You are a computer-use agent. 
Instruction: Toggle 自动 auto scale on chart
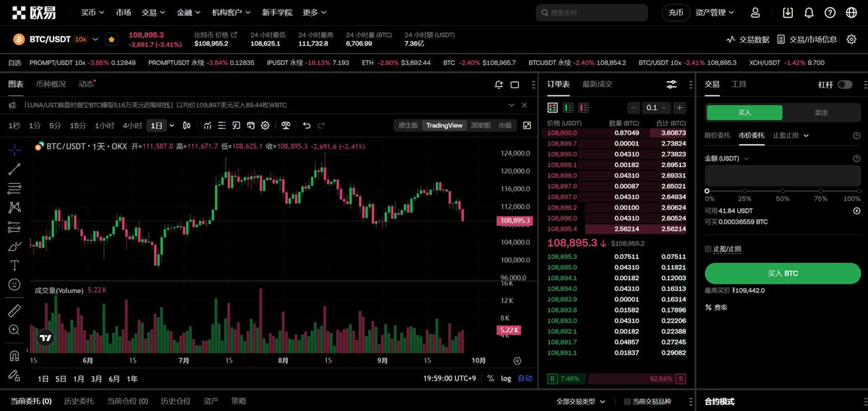pyautogui.click(x=524, y=378)
